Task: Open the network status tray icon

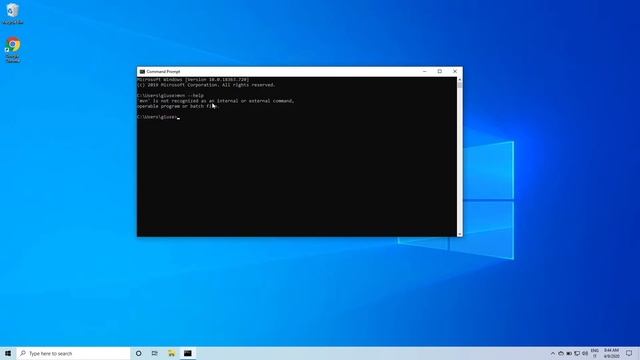Action: click(577, 353)
